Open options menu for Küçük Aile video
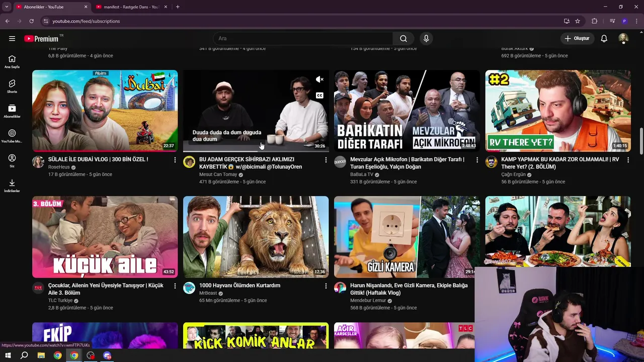This screenshot has height=362, width=644. click(x=175, y=286)
